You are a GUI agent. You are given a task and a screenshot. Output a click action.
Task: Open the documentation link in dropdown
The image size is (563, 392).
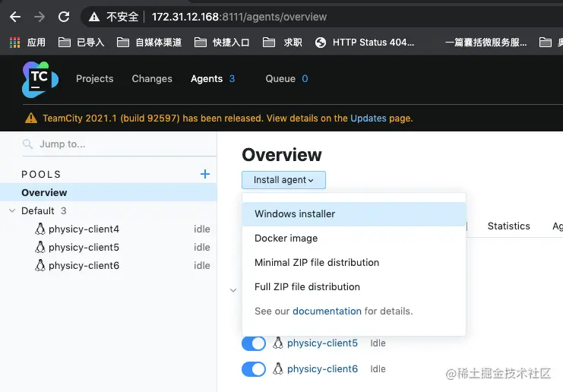coord(327,311)
